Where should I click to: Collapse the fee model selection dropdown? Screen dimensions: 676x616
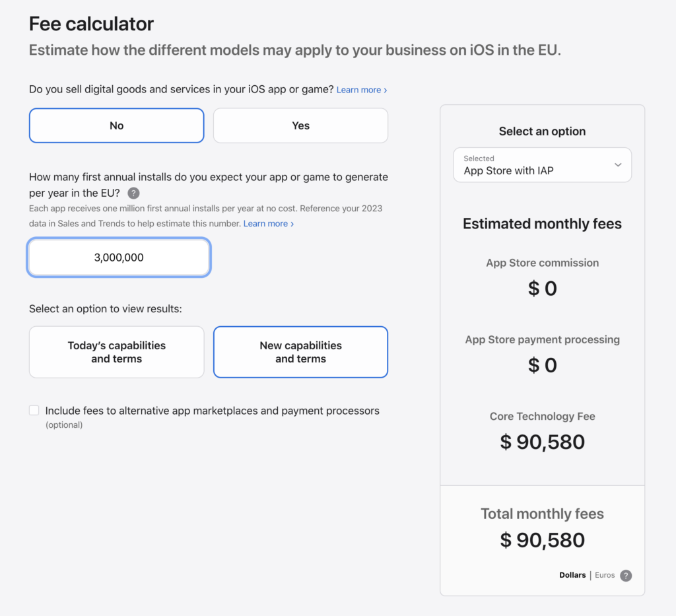(x=619, y=164)
